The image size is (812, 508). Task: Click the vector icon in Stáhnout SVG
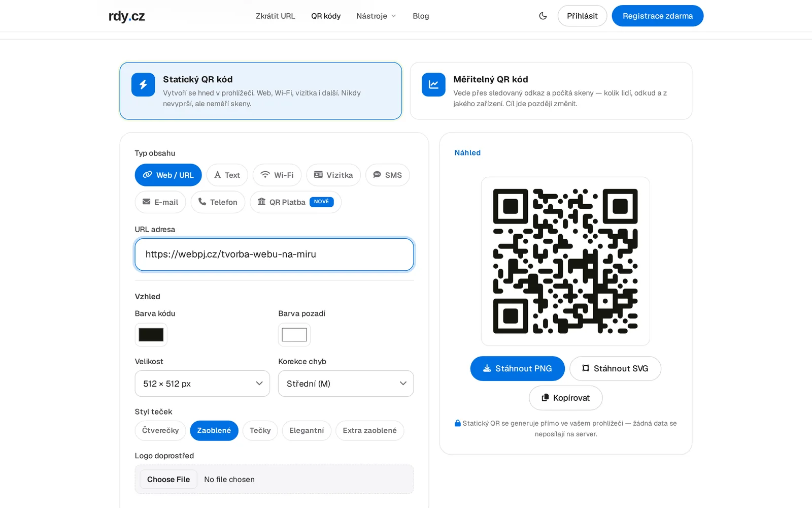pyautogui.click(x=586, y=368)
